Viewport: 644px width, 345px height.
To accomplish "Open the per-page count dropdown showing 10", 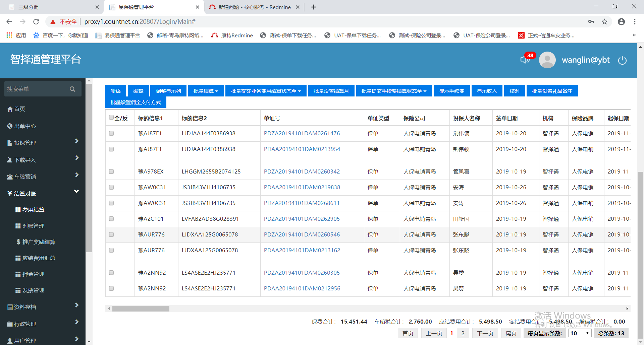I will pos(580,333).
